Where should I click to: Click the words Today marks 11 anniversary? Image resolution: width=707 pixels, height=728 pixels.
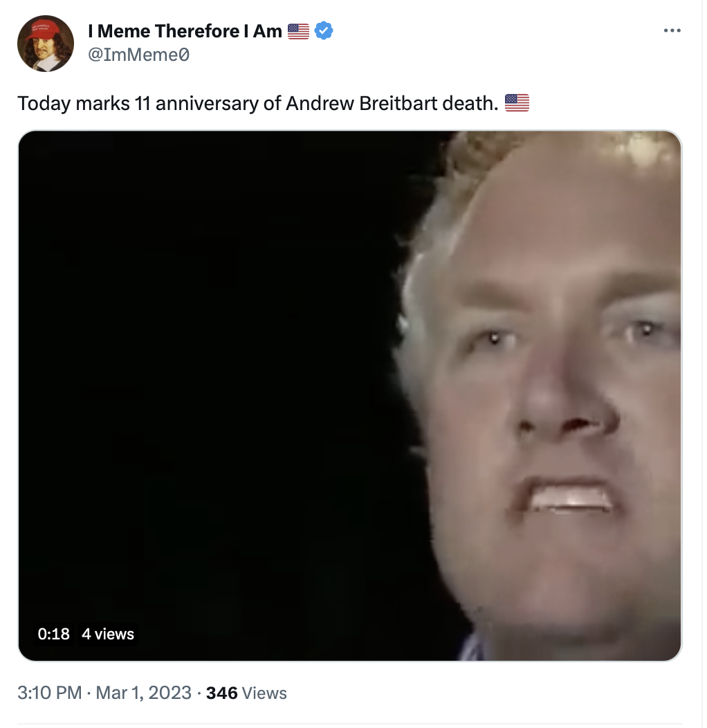tap(138, 104)
